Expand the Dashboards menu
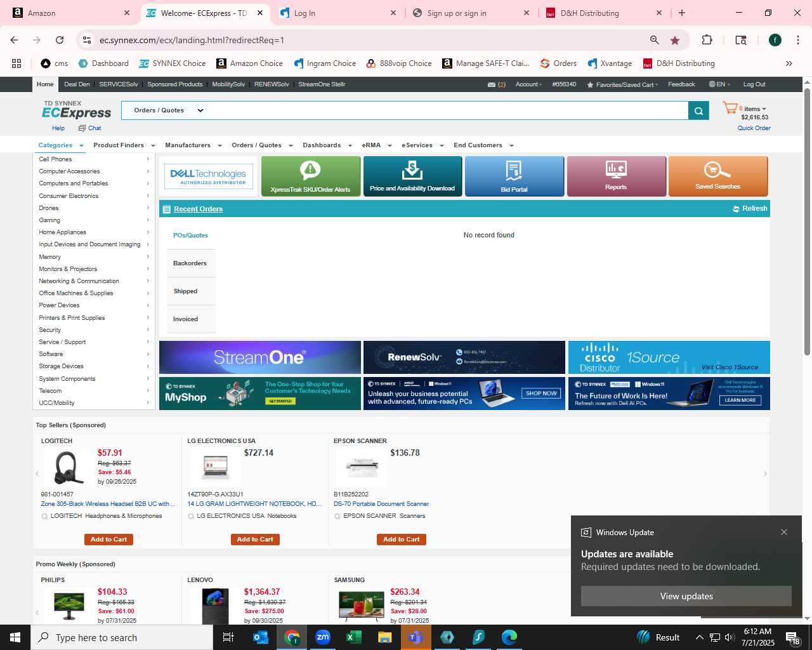The width and height of the screenshot is (812, 650). [x=327, y=145]
